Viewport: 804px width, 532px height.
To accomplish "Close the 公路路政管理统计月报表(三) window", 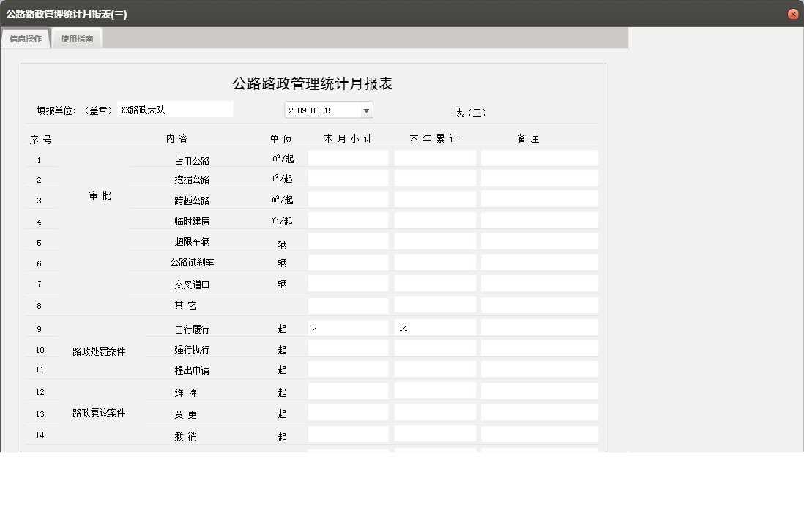I will click(792, 13).
